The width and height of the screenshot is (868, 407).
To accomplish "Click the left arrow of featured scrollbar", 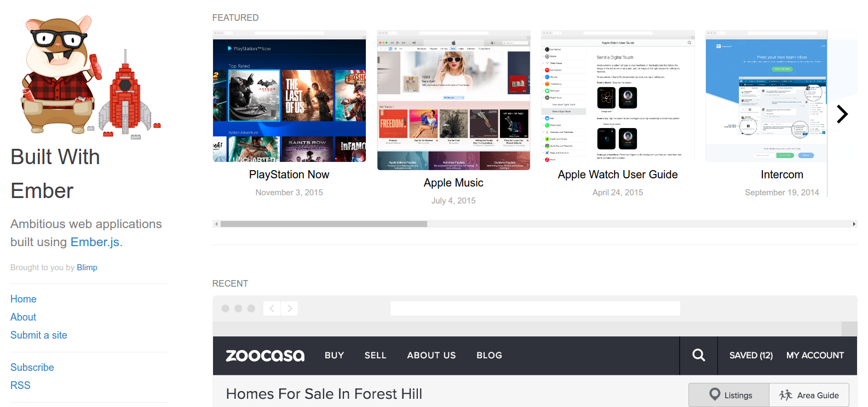I will [x=216, y=224].
